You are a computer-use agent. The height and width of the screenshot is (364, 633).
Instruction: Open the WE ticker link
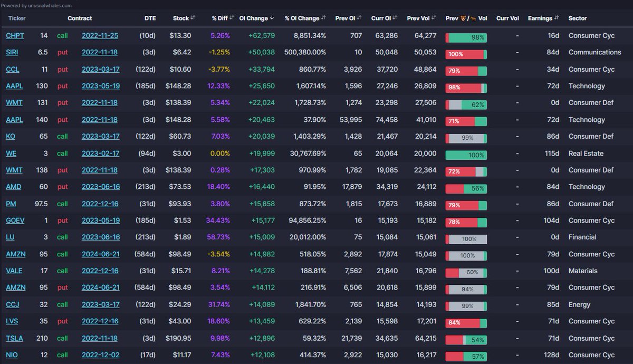coord(11,154)
